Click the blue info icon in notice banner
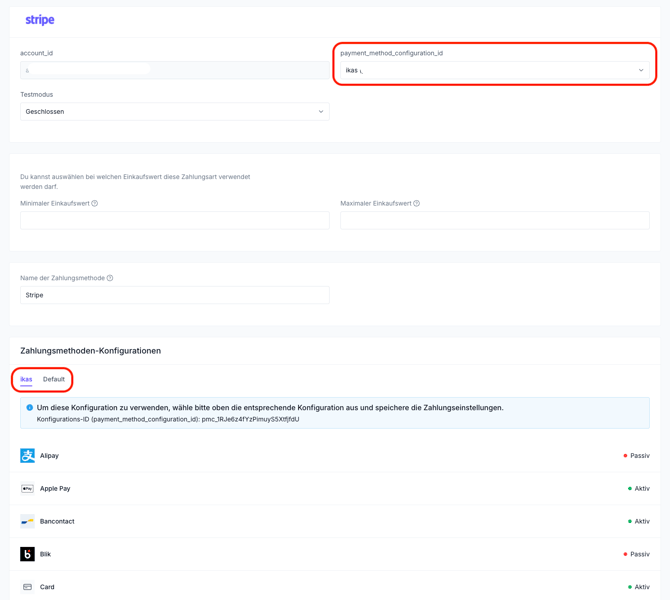This screenshot has width=670, height=600. click(29, 408)
